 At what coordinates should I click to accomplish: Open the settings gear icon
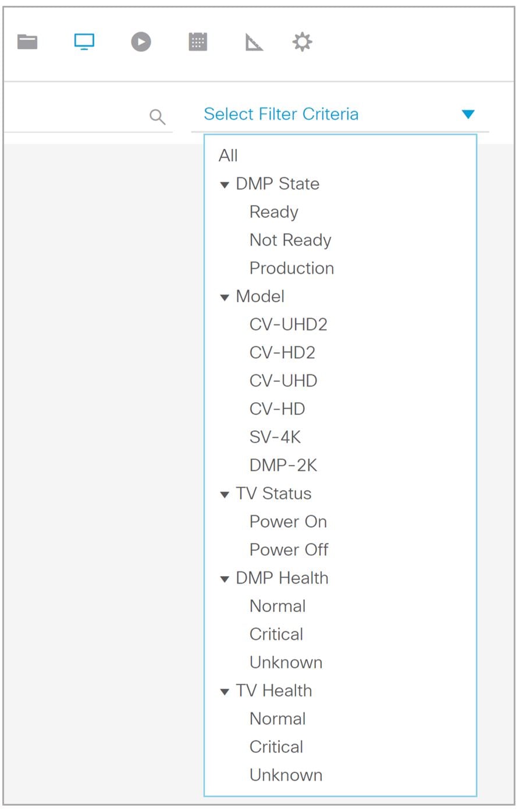(x=302, y=41)
